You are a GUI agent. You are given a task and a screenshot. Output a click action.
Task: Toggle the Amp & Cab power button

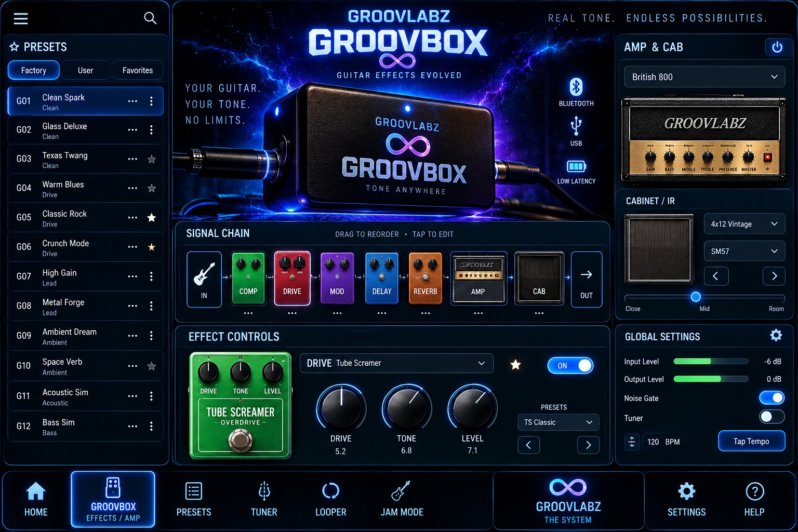click(x=777, y=47)
